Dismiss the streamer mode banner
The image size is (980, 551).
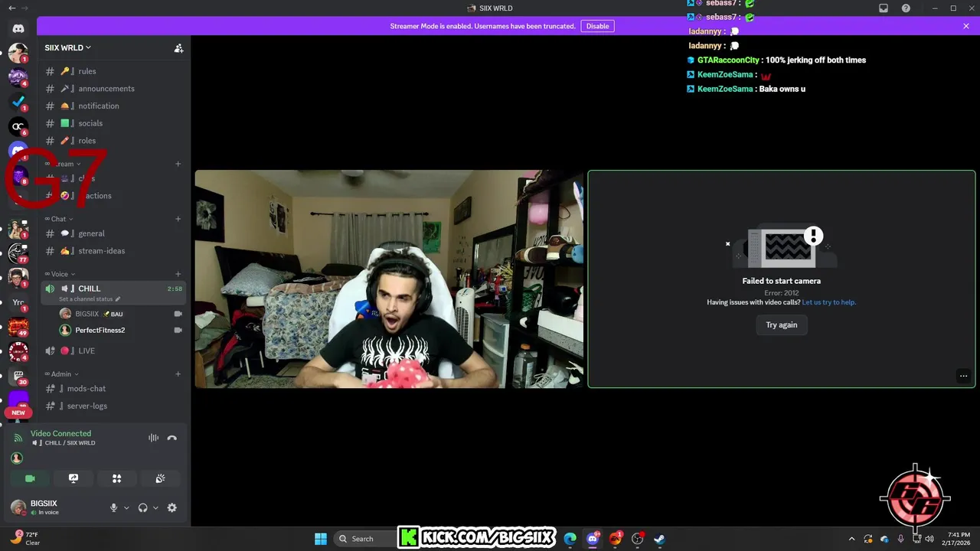[x=966, y=26]
